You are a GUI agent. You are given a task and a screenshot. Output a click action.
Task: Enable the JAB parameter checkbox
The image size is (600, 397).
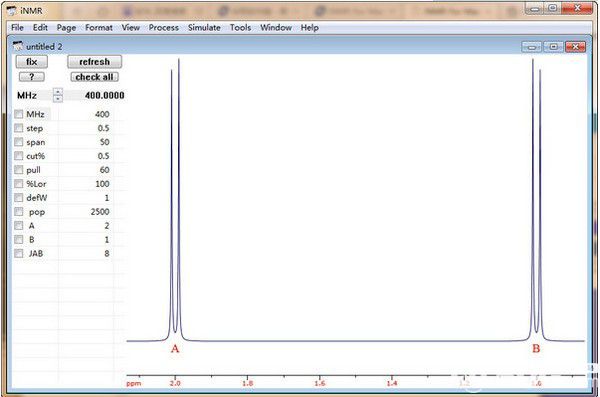tap(18, 253)
